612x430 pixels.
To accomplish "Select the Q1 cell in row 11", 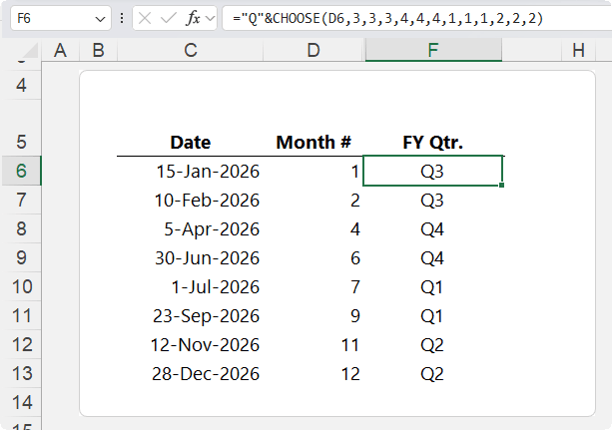I will point(433,315).
